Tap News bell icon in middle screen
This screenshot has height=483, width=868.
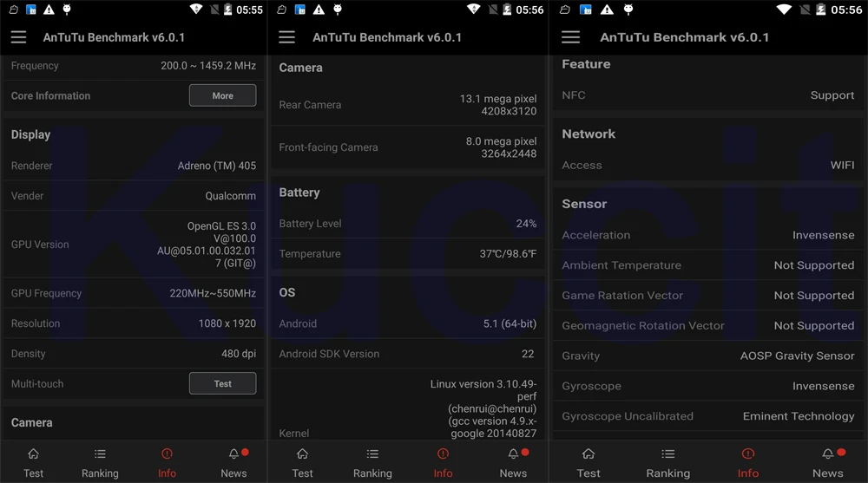[513, 454]
